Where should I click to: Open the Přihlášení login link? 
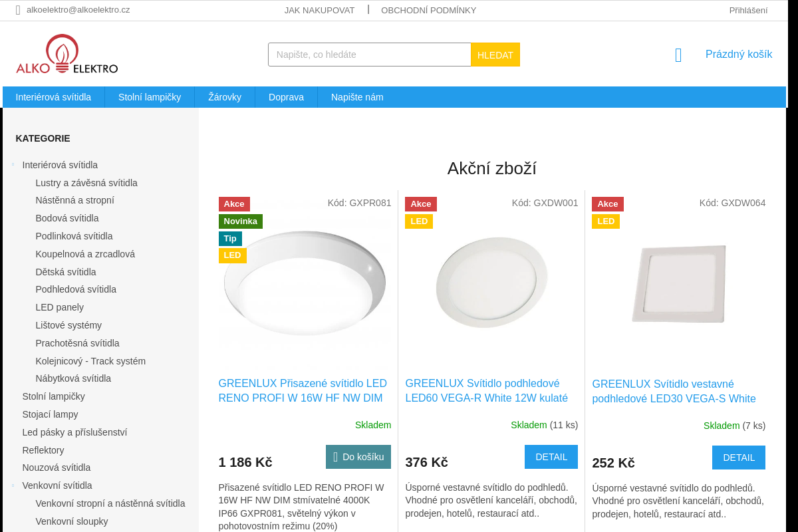click(748, 10)
